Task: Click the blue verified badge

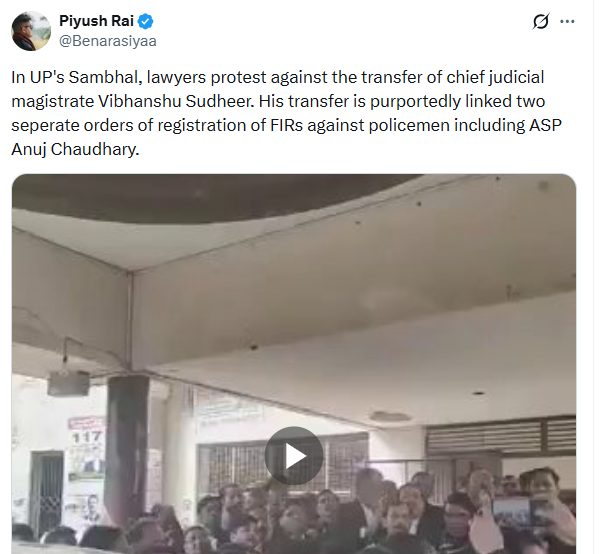Action: pos(145,21)
